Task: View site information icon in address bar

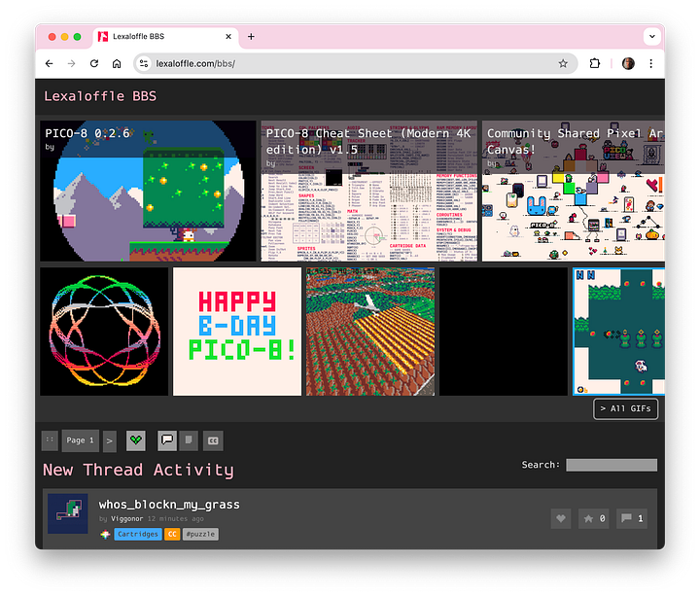Action: click(x=144, y=63)
